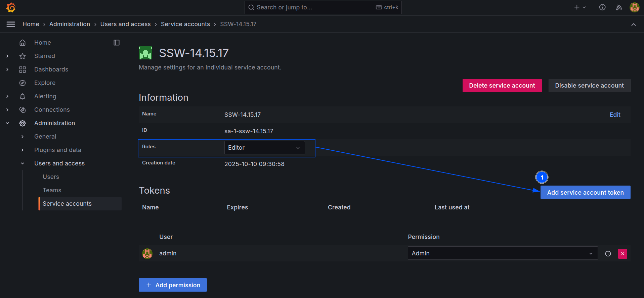Open Teams in the sidebar

pyautogui.click(x=52, y=190)
